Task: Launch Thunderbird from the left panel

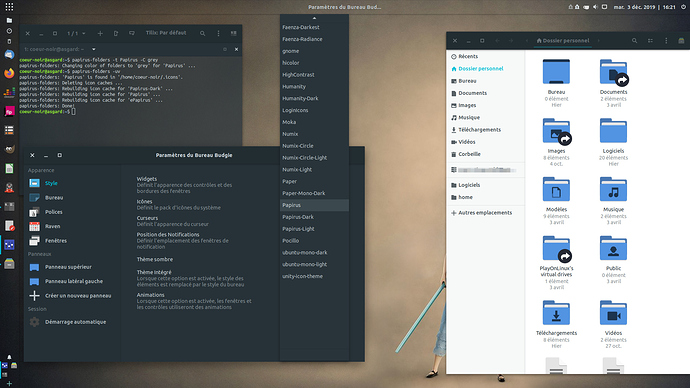Action: (x=9, y=55)
